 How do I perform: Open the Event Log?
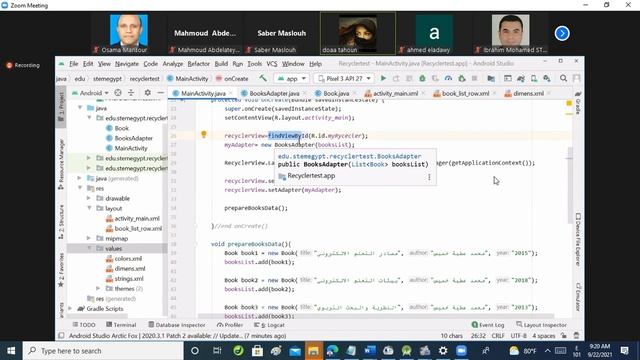coord(488,325)
